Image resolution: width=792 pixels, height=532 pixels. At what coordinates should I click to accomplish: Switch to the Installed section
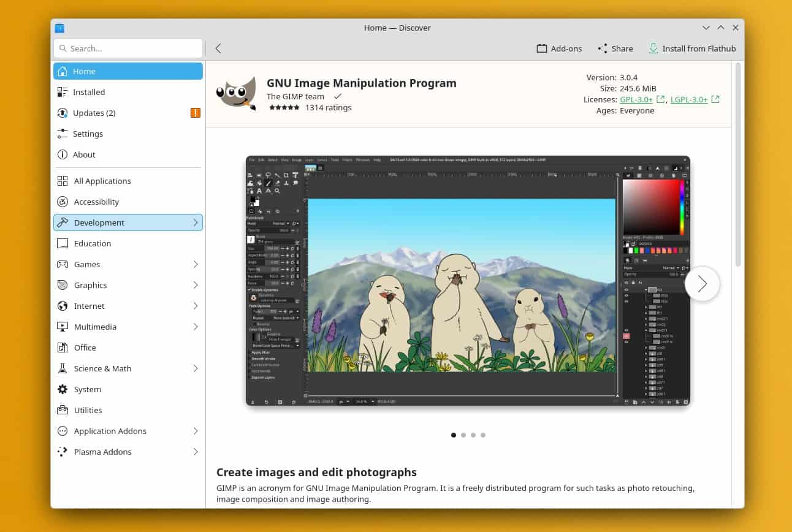tap(90, 92)
